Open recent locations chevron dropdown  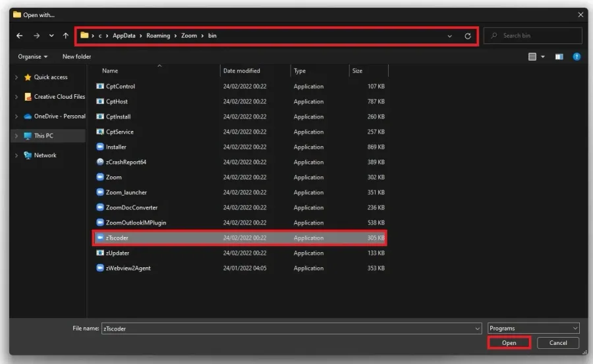point(51,36)
